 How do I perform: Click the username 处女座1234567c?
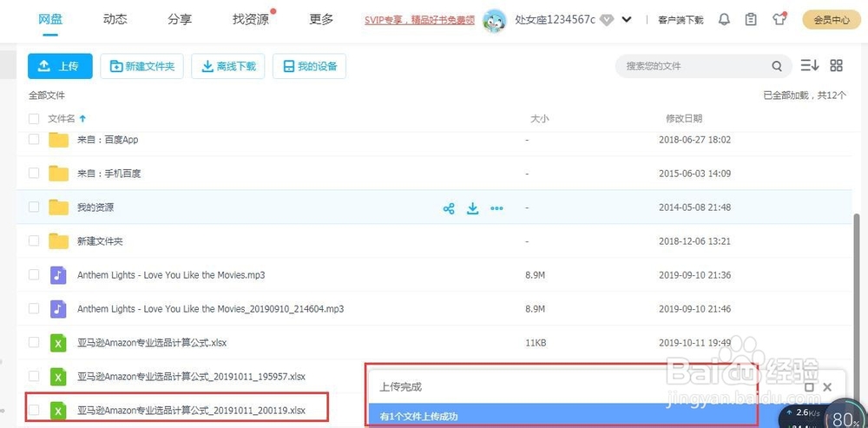[556, 20]
